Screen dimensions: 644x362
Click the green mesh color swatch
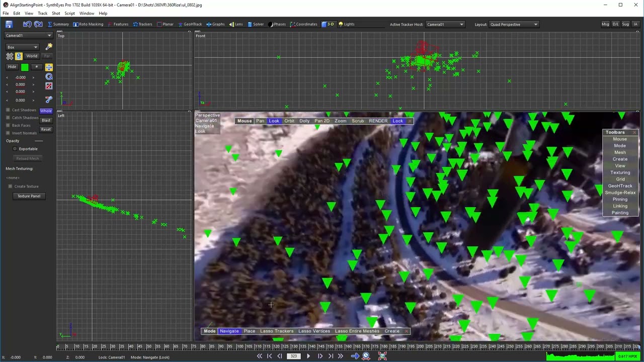coord(25,67)
